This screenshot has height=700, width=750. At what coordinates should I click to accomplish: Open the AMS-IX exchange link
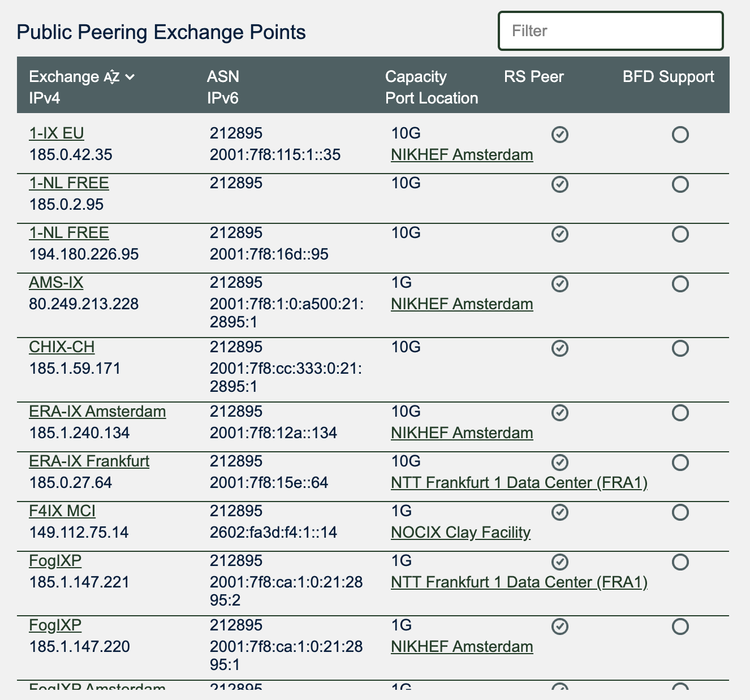56,282
